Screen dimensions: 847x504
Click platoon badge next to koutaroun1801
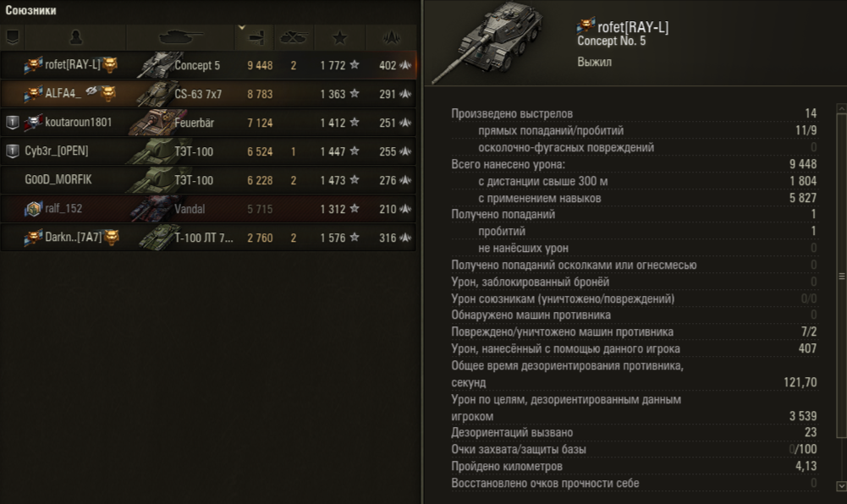[12, 123]
